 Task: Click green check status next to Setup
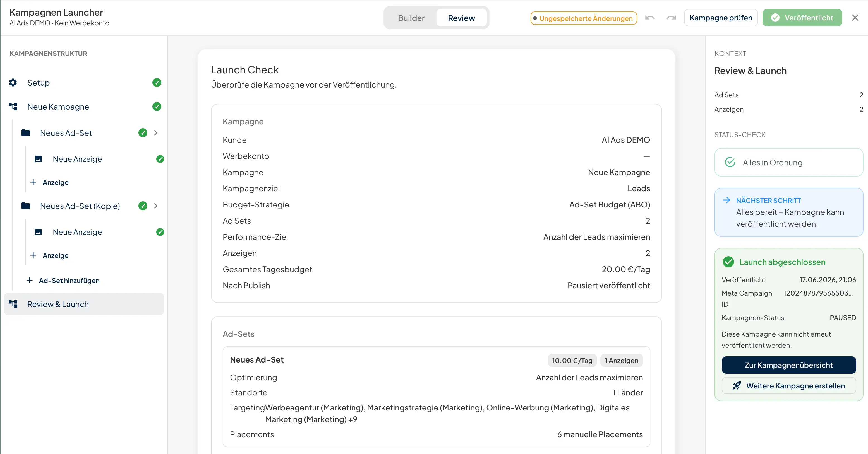coord(157,83)
